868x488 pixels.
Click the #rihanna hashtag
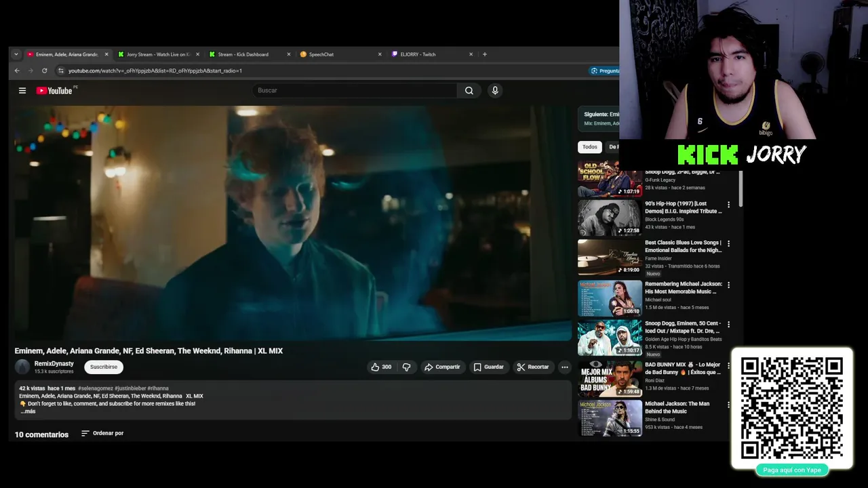[x=158, y=388]
